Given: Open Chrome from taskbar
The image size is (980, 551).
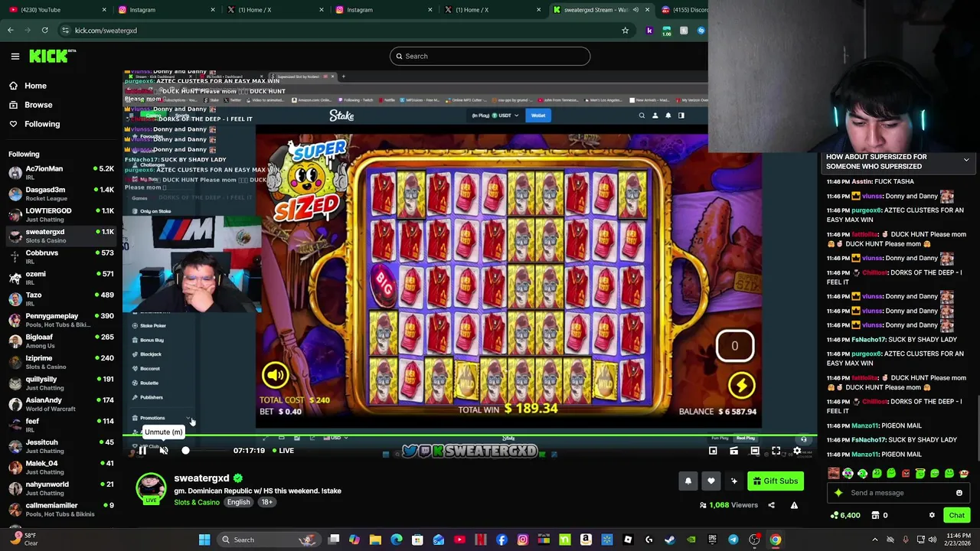Looking at the screenshot, I should pos(776,540).
